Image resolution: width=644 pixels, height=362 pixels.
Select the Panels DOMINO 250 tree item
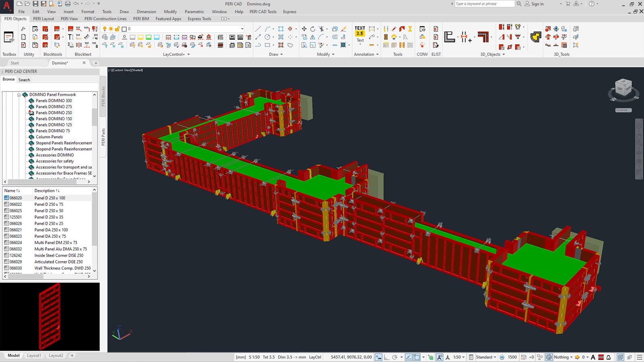pyautogui.click(x=54, y=113)
